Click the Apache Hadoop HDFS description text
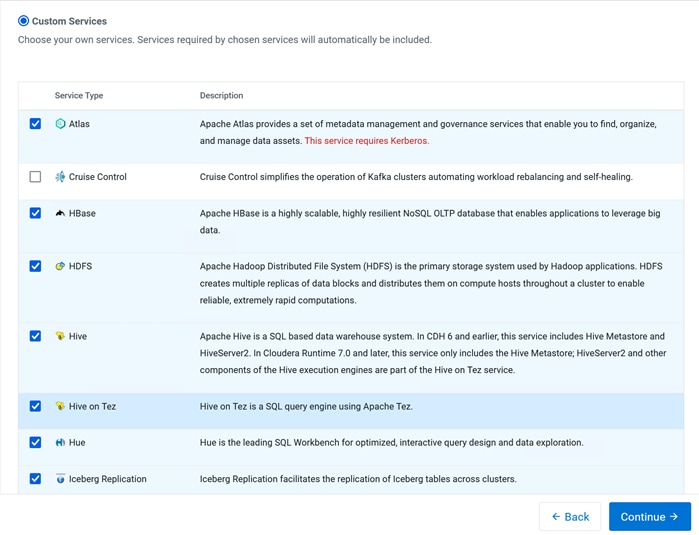The height and width of the screenshot is (535, 699). click(431, 283)
